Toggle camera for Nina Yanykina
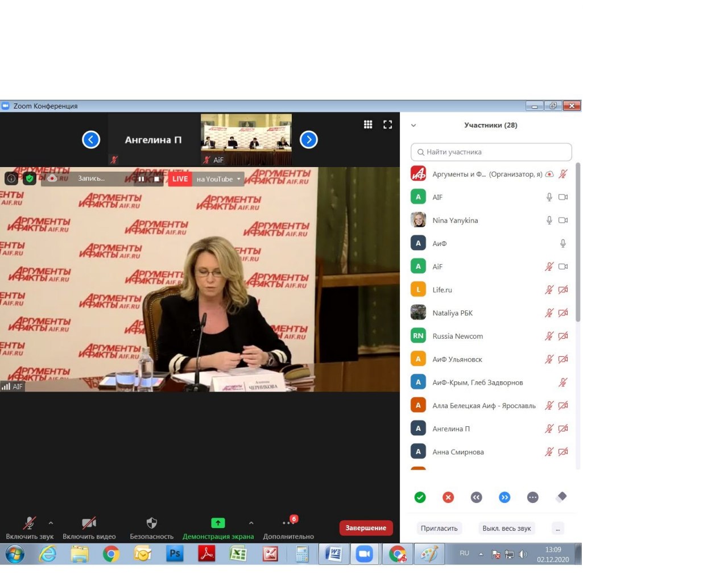The width and height of the screenshot is (728, 582). (563, 221)
